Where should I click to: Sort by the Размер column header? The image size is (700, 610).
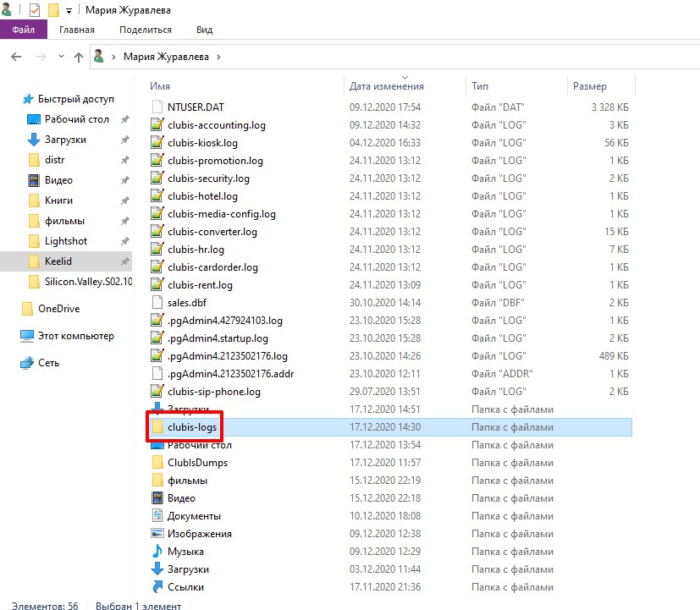coord(590,86)
